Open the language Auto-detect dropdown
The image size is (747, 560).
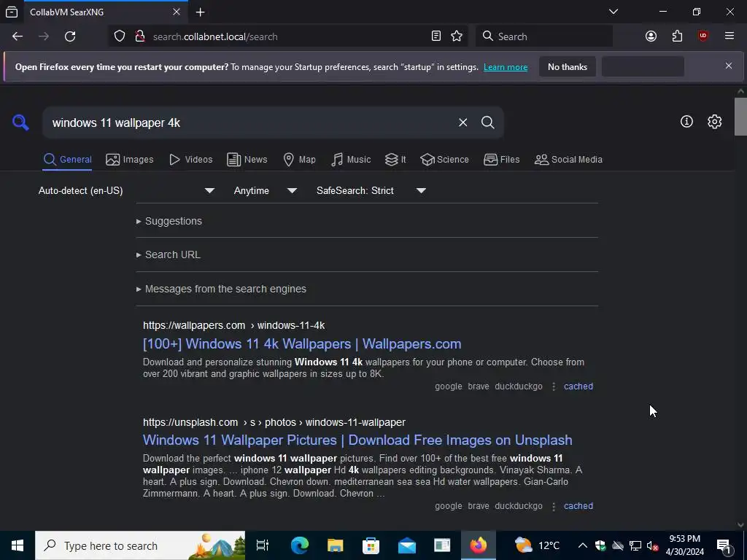(x=126, y=190)
